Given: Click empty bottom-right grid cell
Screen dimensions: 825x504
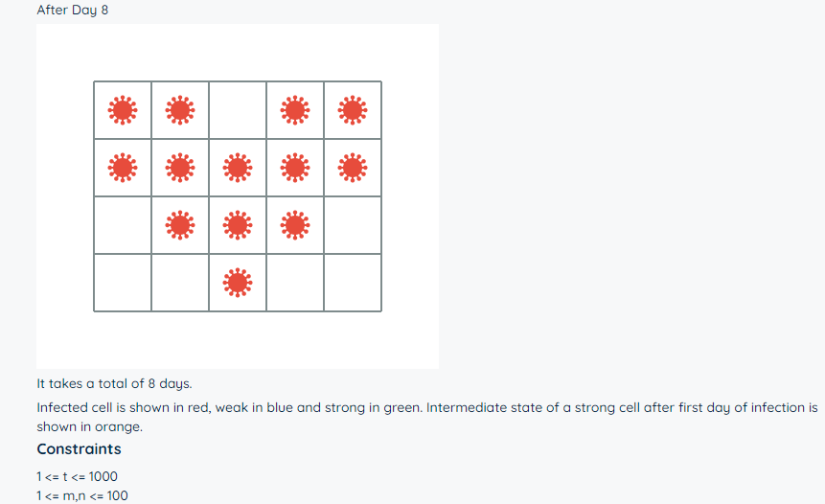Looking at the screenshot, I should tap(353, 283).
